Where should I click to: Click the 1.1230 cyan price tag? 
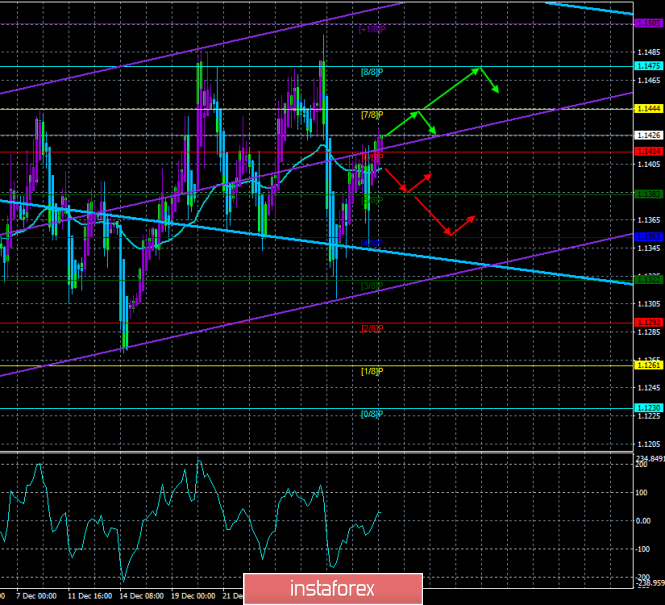coord(647,407)
